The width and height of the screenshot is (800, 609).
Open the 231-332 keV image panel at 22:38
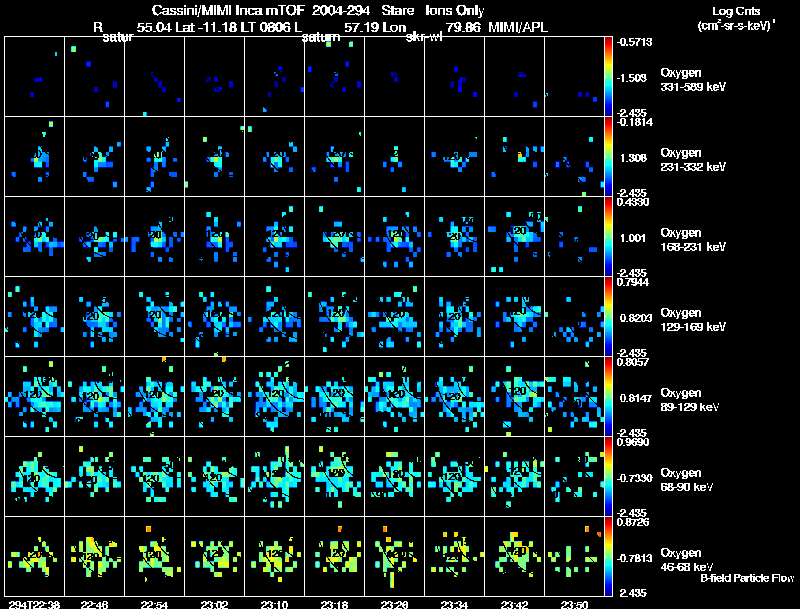pyautogui.click(x=35, y=157)
